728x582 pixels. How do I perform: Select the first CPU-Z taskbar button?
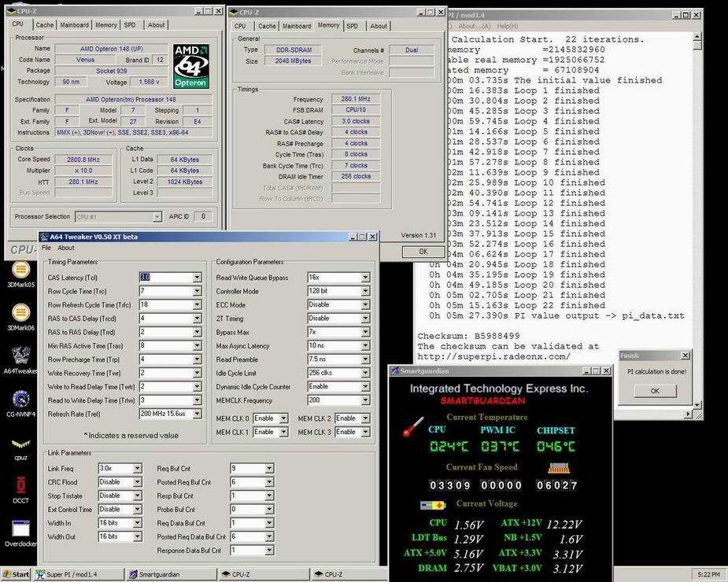(x=263, y=575)
